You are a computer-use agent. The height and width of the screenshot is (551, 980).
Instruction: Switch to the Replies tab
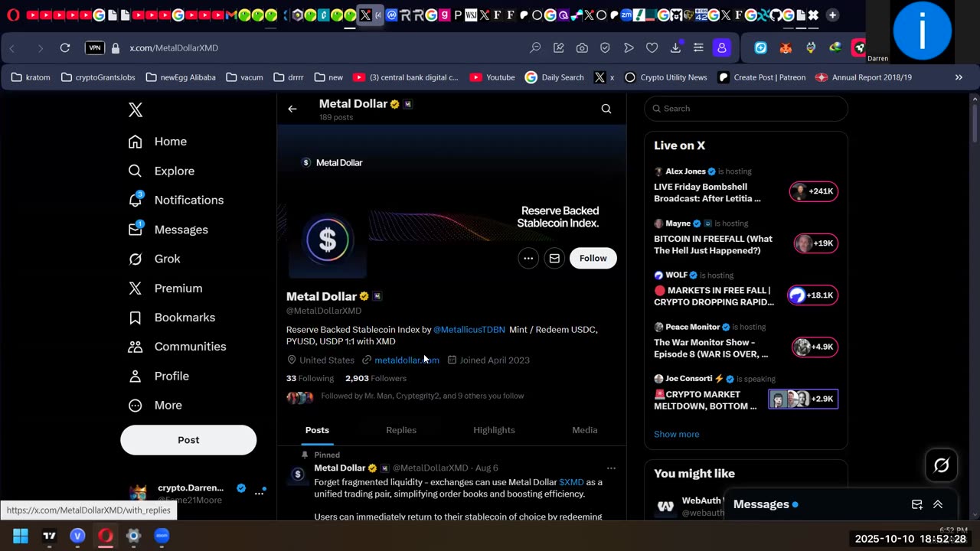tap(401, 430)
